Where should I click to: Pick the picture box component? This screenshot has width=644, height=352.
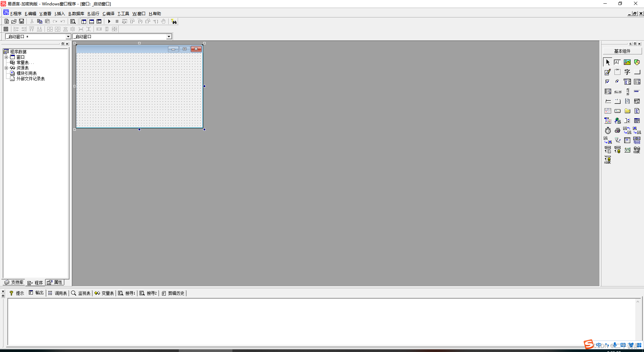[627, 62]
